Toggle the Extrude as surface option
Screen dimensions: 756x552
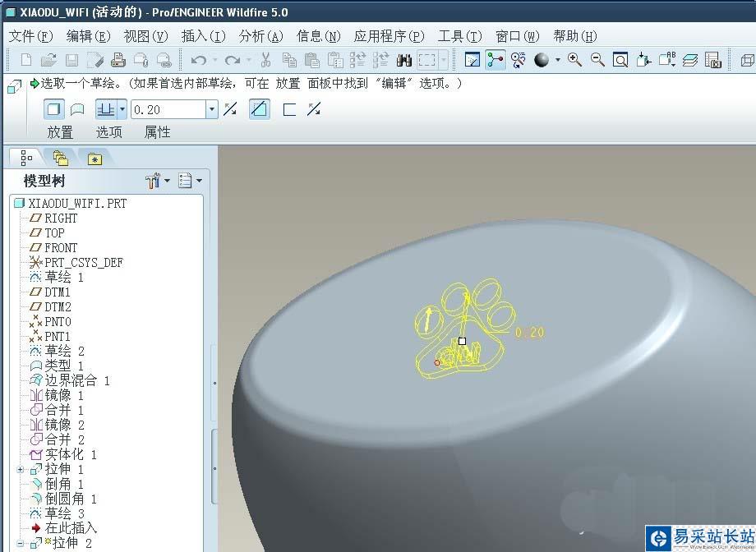[x=77, y=109]
